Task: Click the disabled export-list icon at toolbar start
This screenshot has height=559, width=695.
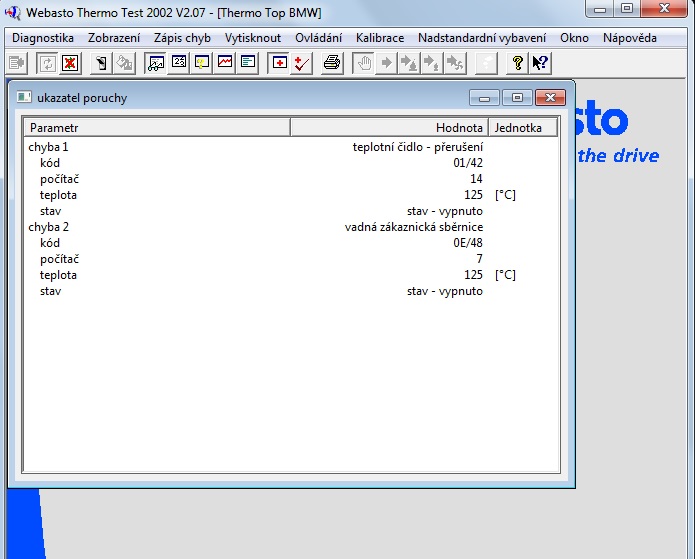Action: (x=17, y=63)
